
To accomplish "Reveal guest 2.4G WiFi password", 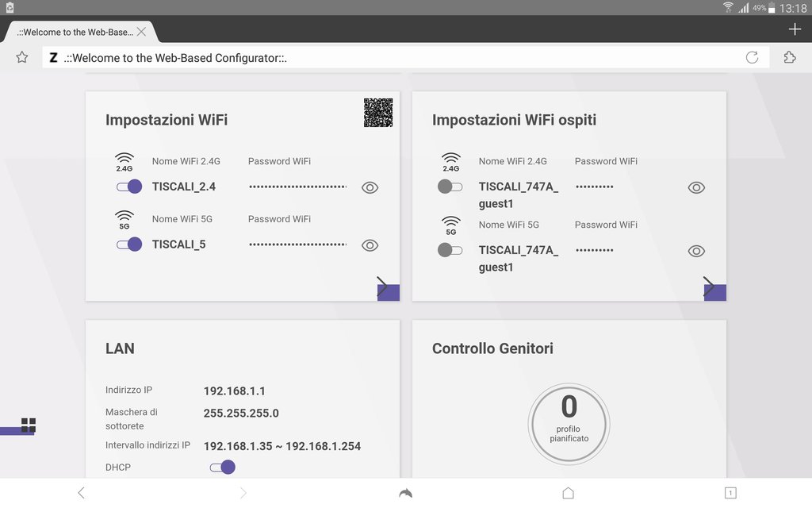I will pyautogui.click(x=696, y=187).
